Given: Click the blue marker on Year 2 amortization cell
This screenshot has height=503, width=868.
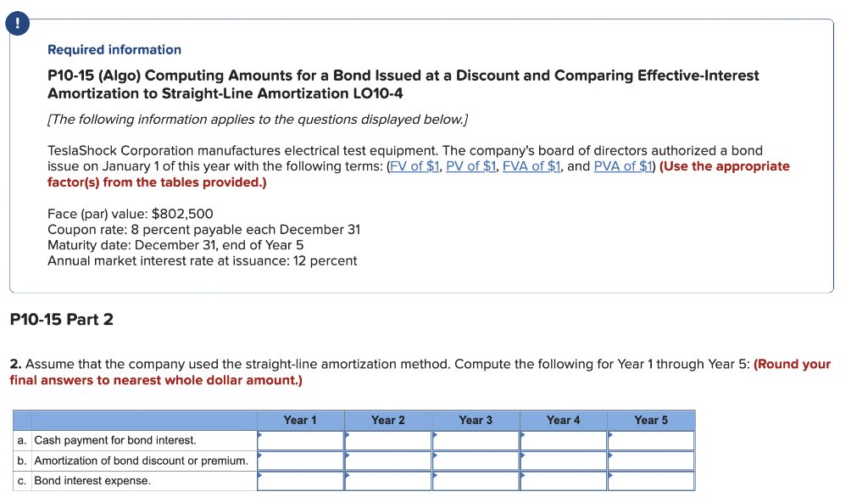Looking at the screenshot, I should click(348, 455).
